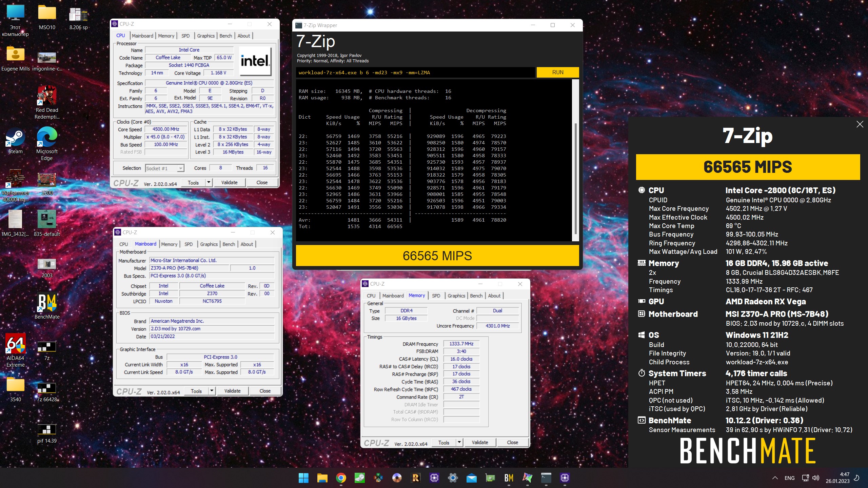Open Bench tab in Memory CPU-Z window
The width and height of the screenshot is (868, 488).
tap(476, 296)
